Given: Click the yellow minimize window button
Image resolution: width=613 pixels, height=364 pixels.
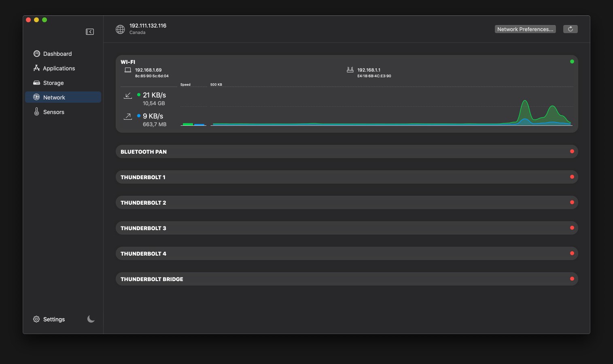Looking at the screenshot, I should tap(36, 20).
